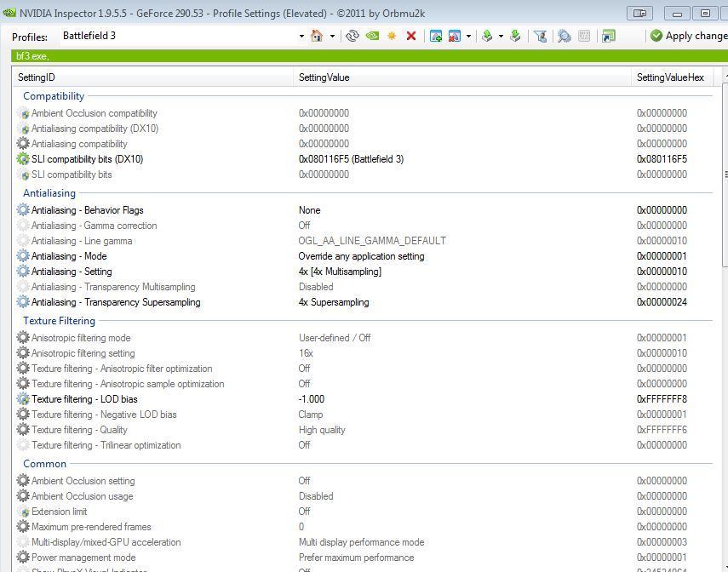
Task: Open dropdown arrow next to Home icon
Action: [x=332, y=37]
